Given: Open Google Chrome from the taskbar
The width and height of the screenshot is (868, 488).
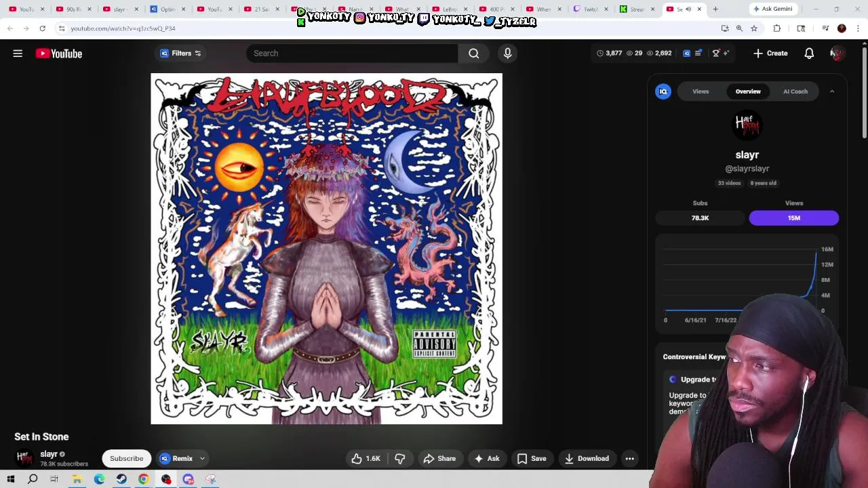Looking at the screenshot, I should pyautogui.click(x=144, y=479).
